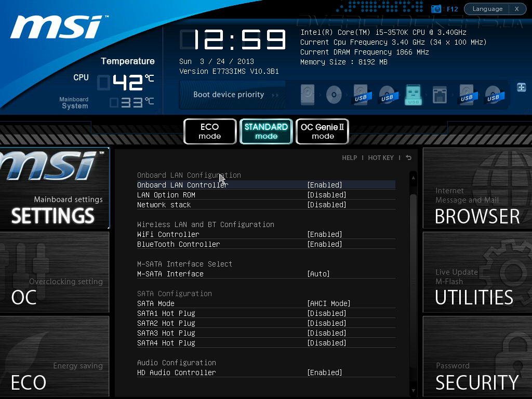The image size is (532, 399).
Task: Click the Onboard LAN Configuration heading
Action: (x=189, y=175)
